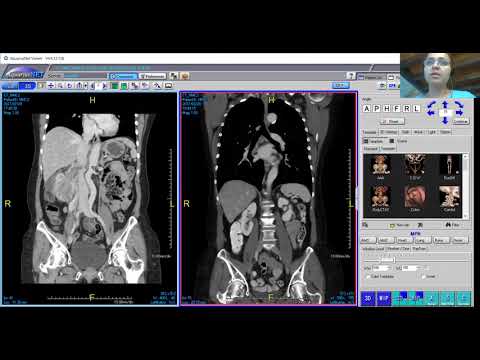Click the Window/Level slider handle
The width and height of the screenshot is (480, 360).
[394, 259]
